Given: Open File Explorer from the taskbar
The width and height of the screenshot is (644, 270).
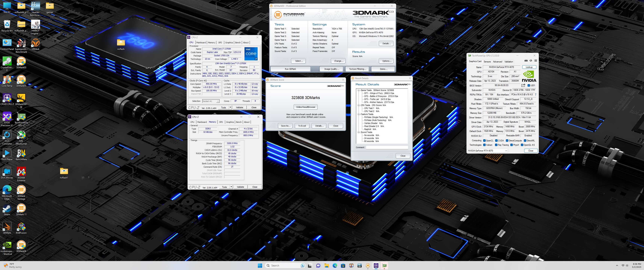Looking at the screenshot, I should tap(326, 265).
